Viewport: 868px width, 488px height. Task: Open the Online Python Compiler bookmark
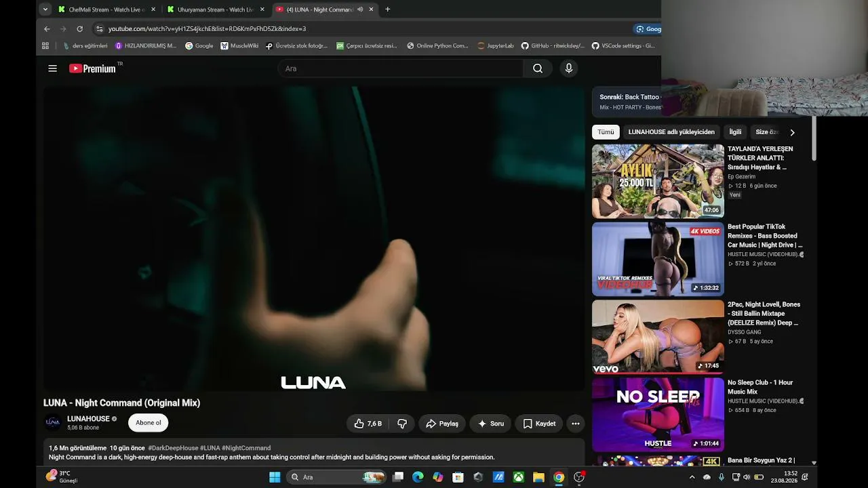(437, 46)
